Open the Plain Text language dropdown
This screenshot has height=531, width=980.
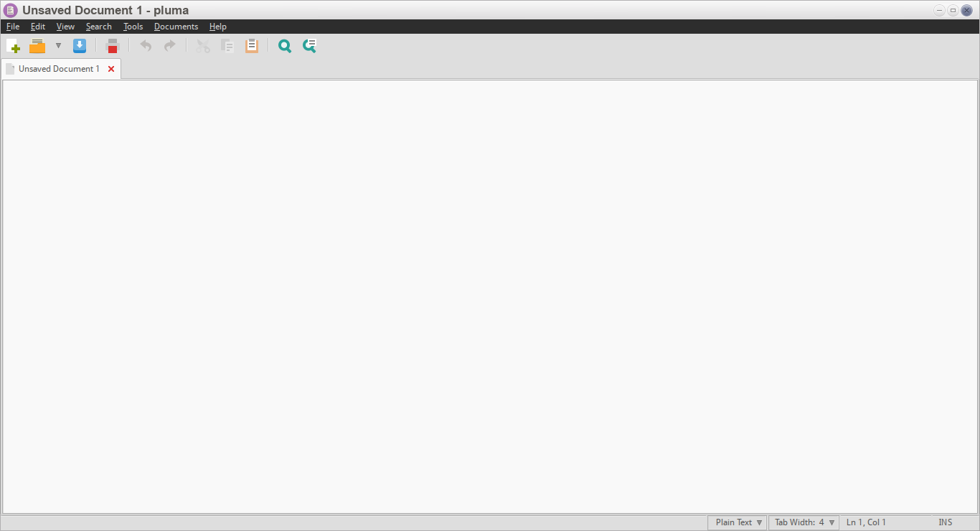point(738,522)
